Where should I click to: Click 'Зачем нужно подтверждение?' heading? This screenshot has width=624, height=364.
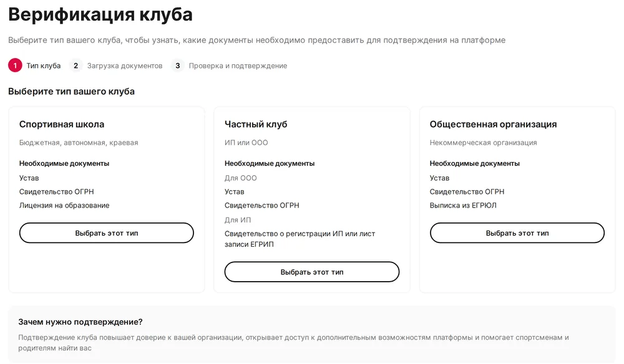pos(80,322)
